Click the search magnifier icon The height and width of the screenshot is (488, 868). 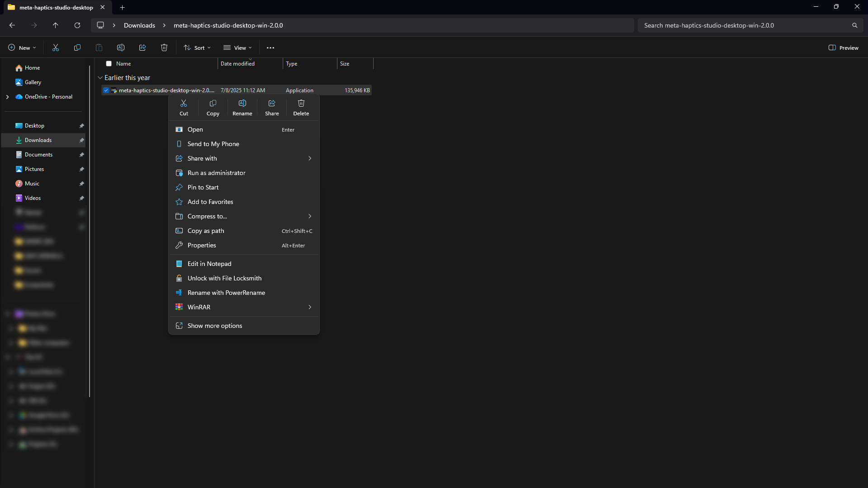pyautogui.click(x=855, y=25)
